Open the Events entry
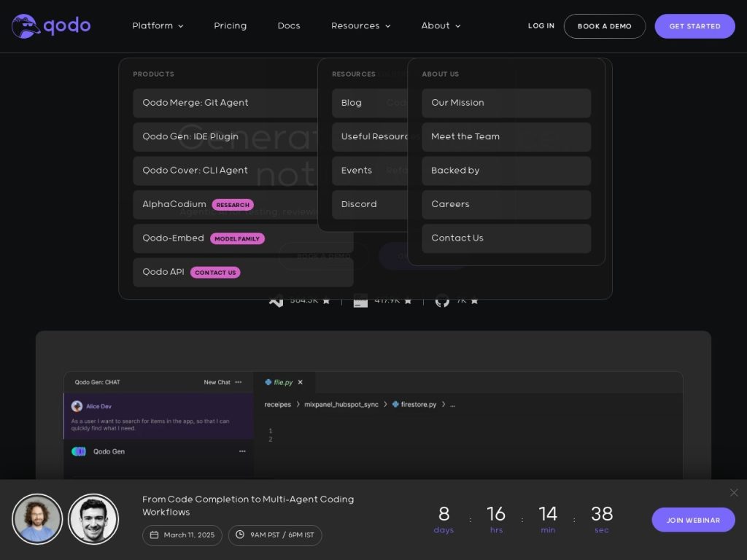Viewport: 747px width, 560px height. coord(370,171)
